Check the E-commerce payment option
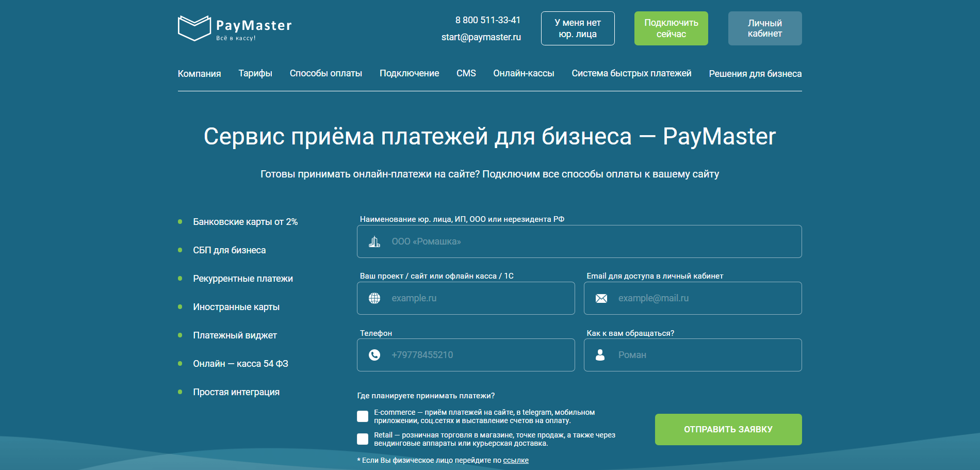The width and height of the screenshot is (980, 470). tap(363, 416)
